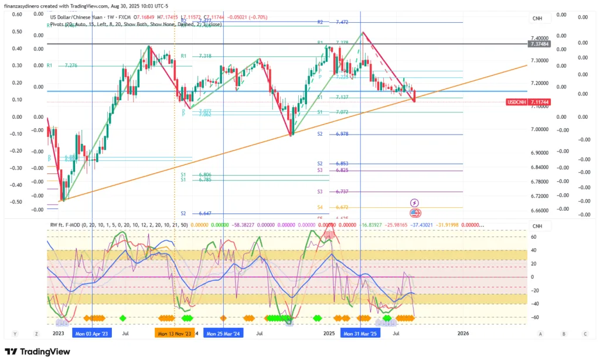
Task: Click the US Dollar/Chinese Yuan symbol title
Action: 77,17
